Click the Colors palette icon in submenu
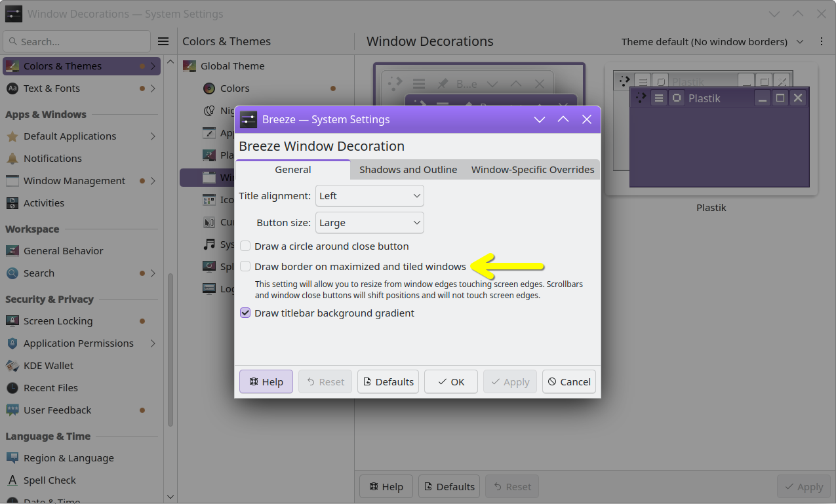Screen dimensions: 836x504 pos(209,88)
